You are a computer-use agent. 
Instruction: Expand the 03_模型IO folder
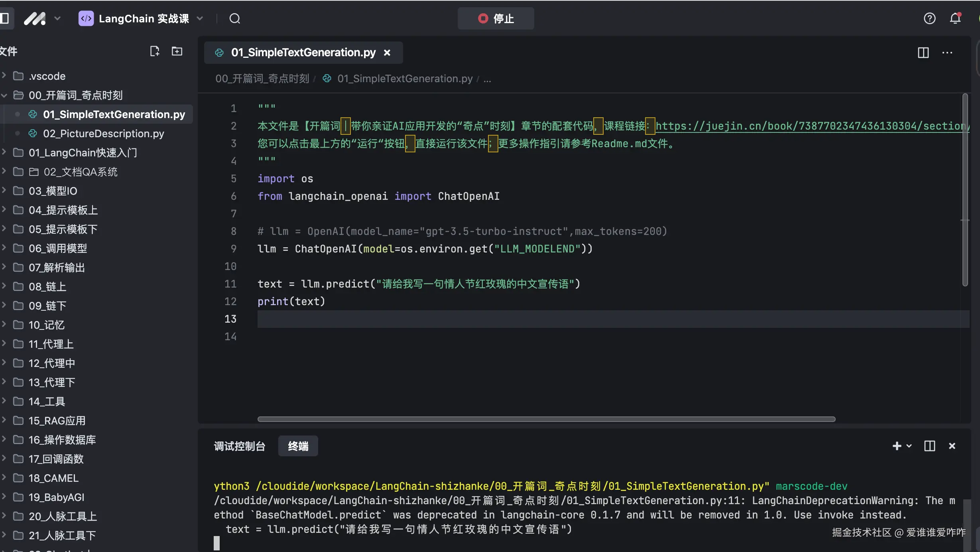point(53,191)
